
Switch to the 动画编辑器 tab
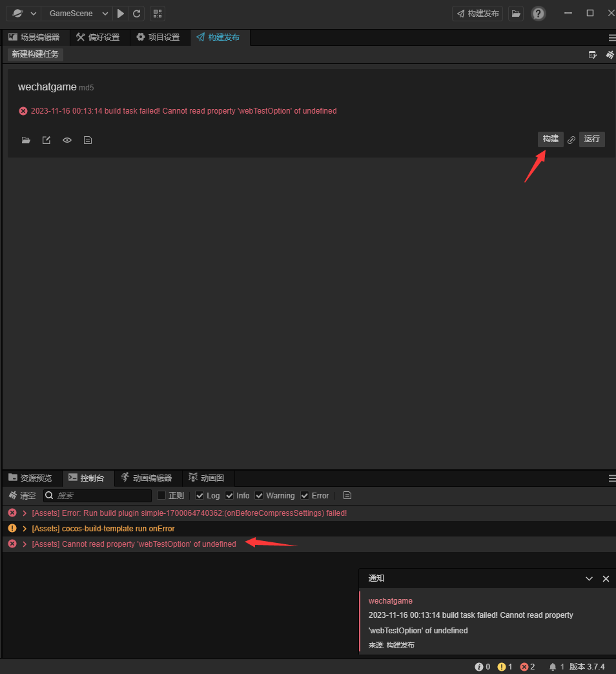pos(146,478)
